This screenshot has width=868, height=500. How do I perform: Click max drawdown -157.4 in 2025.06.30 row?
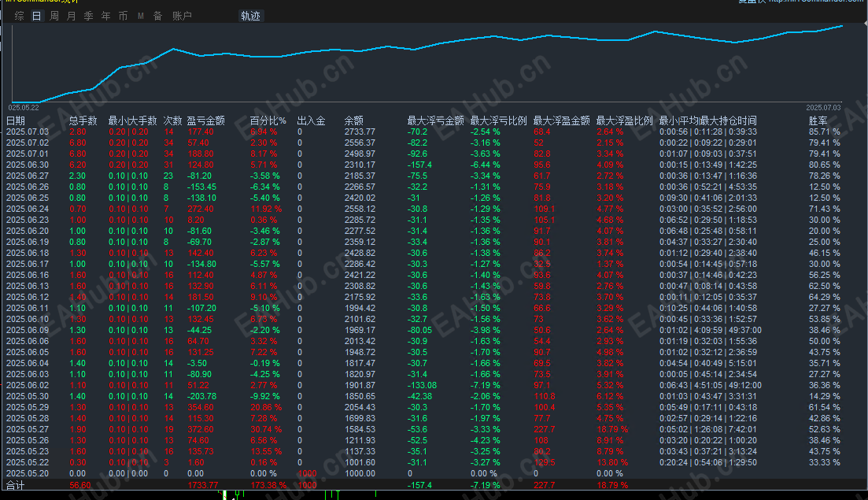tap(419, 165)
